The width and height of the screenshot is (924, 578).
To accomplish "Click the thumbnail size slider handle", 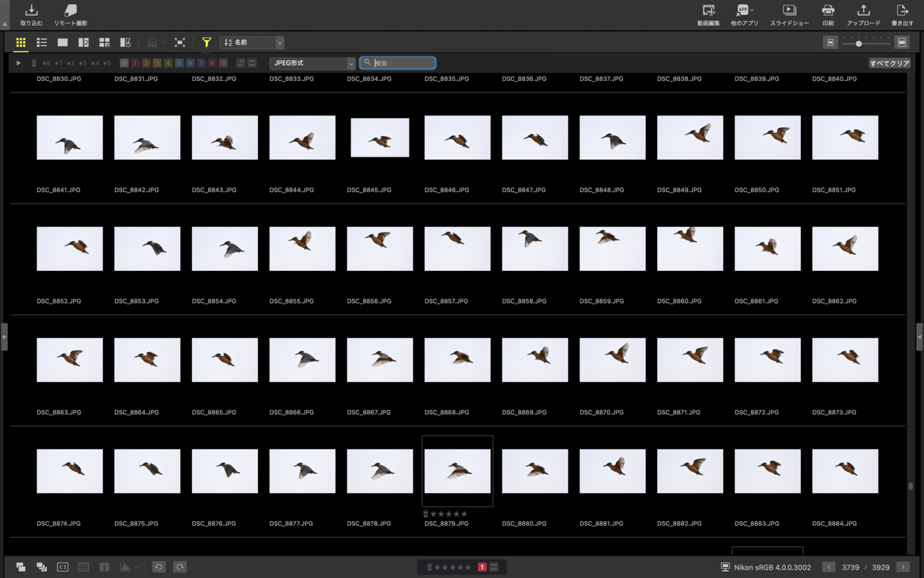I will coord(859,43).
